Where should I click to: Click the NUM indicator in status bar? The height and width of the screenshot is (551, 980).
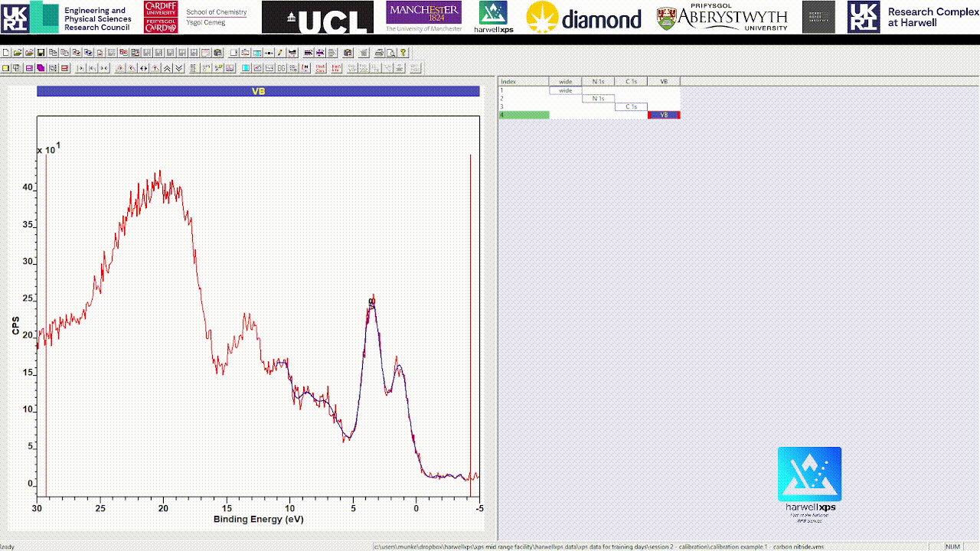(952, 546)
